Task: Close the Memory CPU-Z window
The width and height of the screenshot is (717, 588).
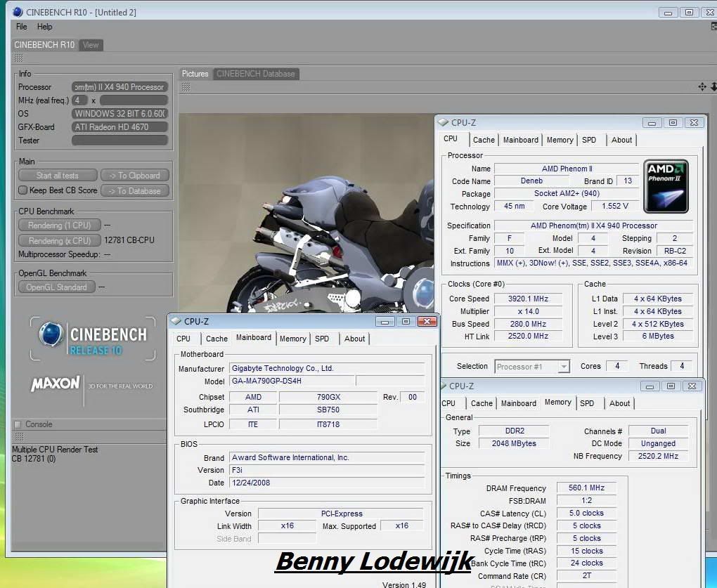Action: [x=692, y=386]
